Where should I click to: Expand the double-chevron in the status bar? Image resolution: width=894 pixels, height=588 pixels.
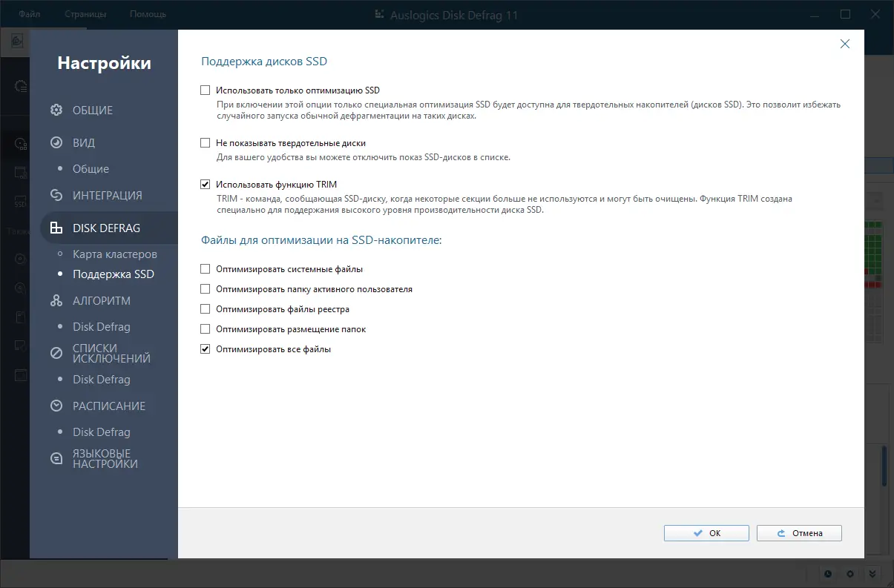(x=873, y=573)
